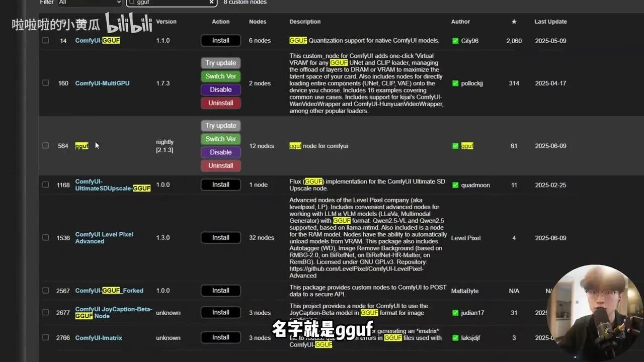Image resolution: width=644 pixels, height=362 pixels.
Task: Check the ComfyUI-MultiGPU row checkbox
Action: 45,83
